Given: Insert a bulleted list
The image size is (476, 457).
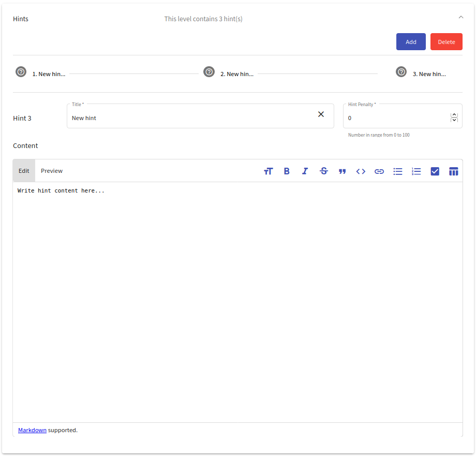Looking at the screenshot, I should point(398,171).
